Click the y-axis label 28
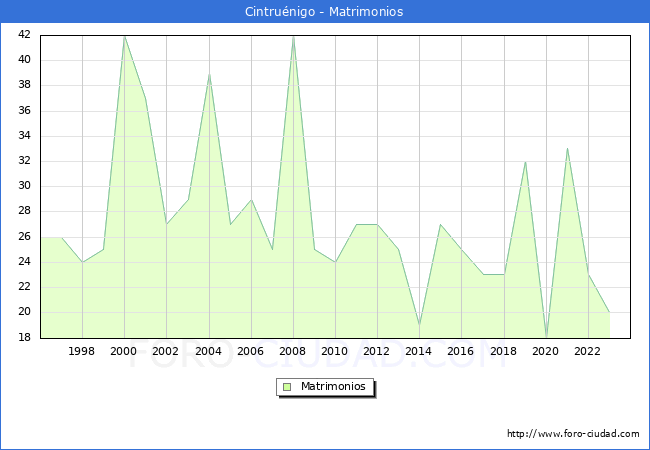 (24, 211)
